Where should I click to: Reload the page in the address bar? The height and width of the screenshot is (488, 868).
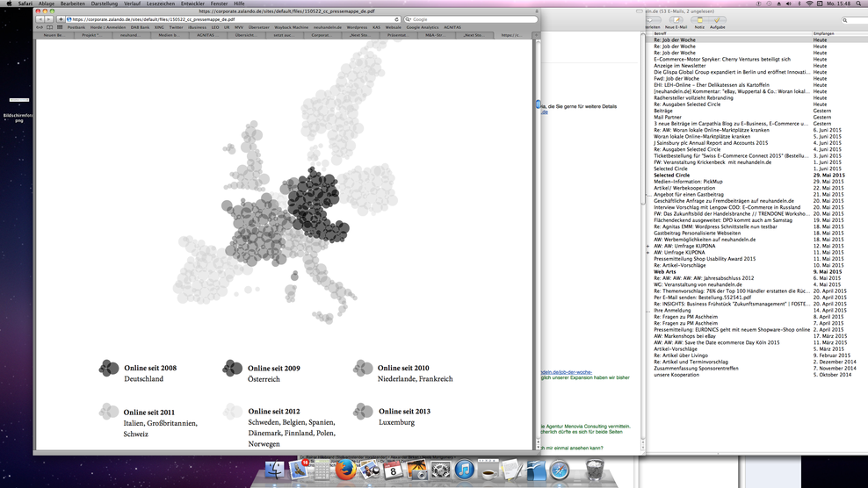(x=396, y=19)
